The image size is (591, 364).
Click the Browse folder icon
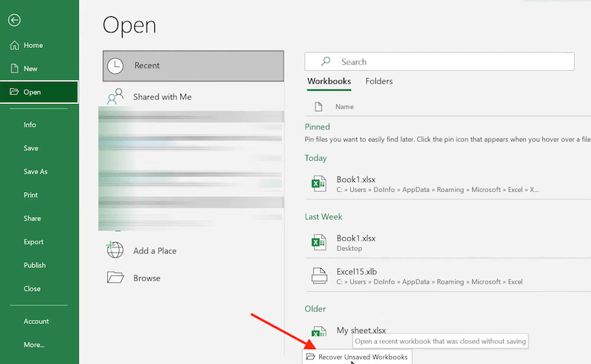115,278
